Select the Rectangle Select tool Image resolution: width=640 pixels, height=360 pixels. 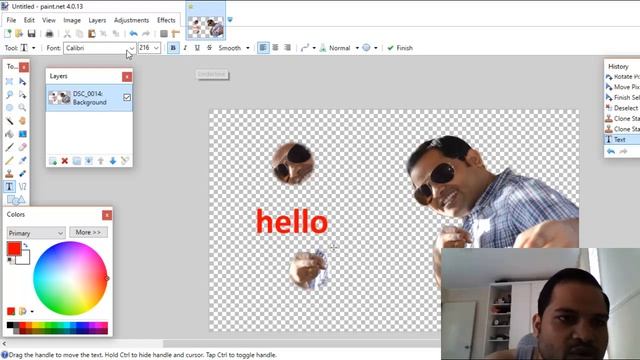tap(9, 82)
